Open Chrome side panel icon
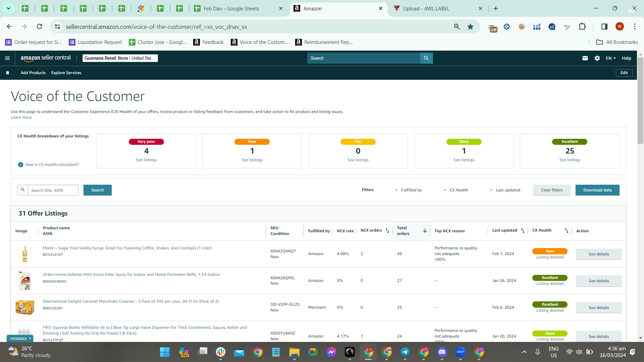This screenshot has height=362, width=644. (604, 26)
